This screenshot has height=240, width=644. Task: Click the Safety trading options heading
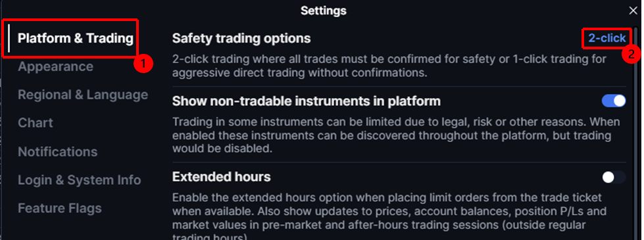[x=241, y=39]
